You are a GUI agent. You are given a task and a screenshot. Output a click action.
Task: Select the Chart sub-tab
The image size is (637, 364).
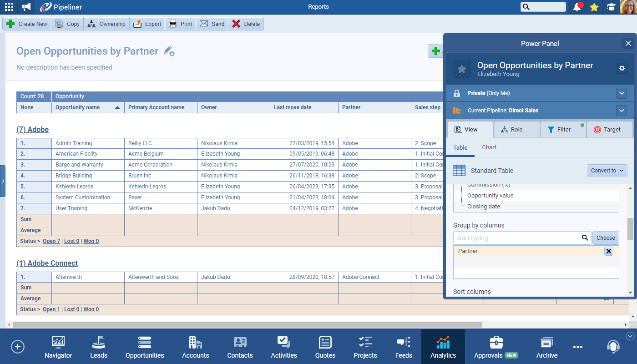(x=489, y=147)
